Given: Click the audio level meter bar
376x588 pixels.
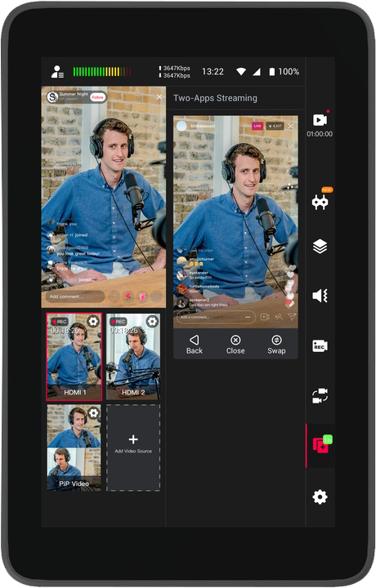Looking at the screenshot, I should click(x=102, y=72).
